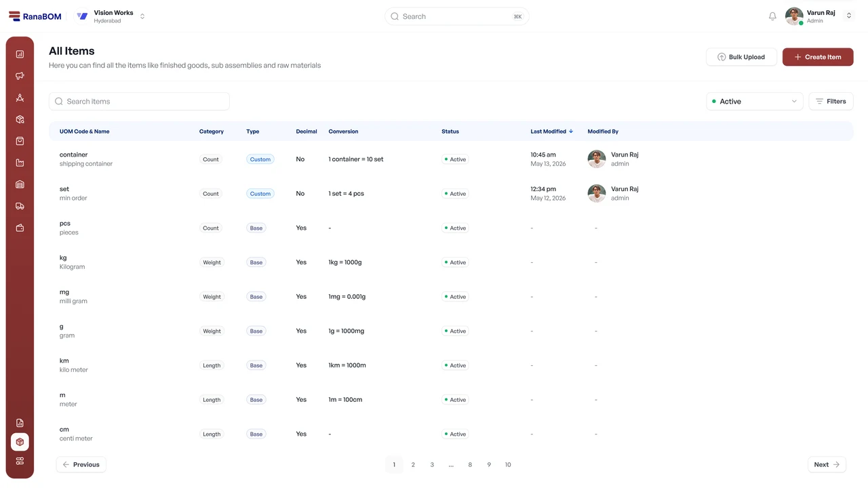Open the notifications bell
The height and width of the screenshot is (488, 868).
(772, 16)
